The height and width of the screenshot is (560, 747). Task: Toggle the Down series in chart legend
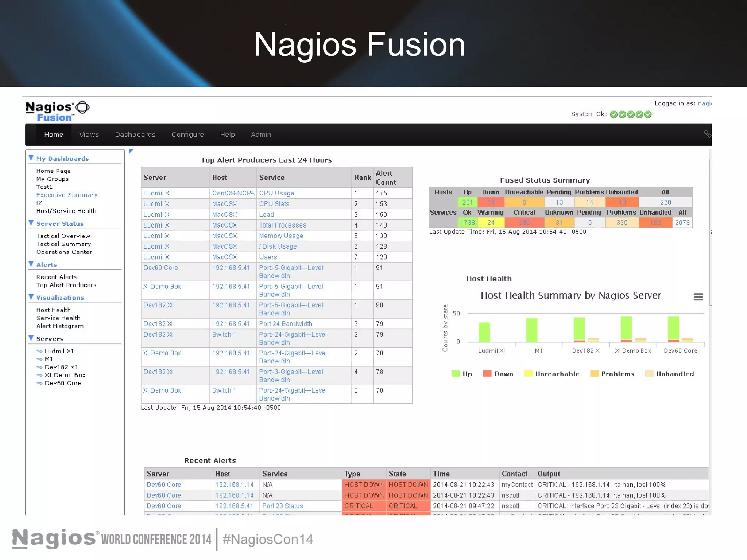coord(498,374)
